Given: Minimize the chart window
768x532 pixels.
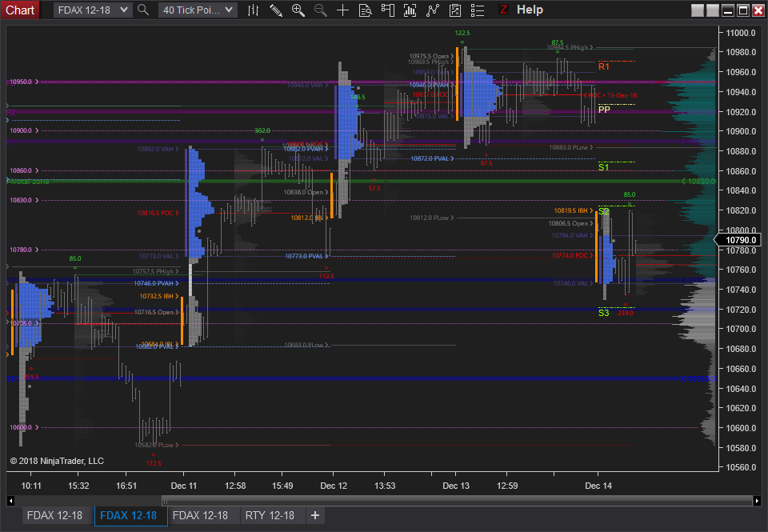Looking at the screenshot, I should (728, 10).
